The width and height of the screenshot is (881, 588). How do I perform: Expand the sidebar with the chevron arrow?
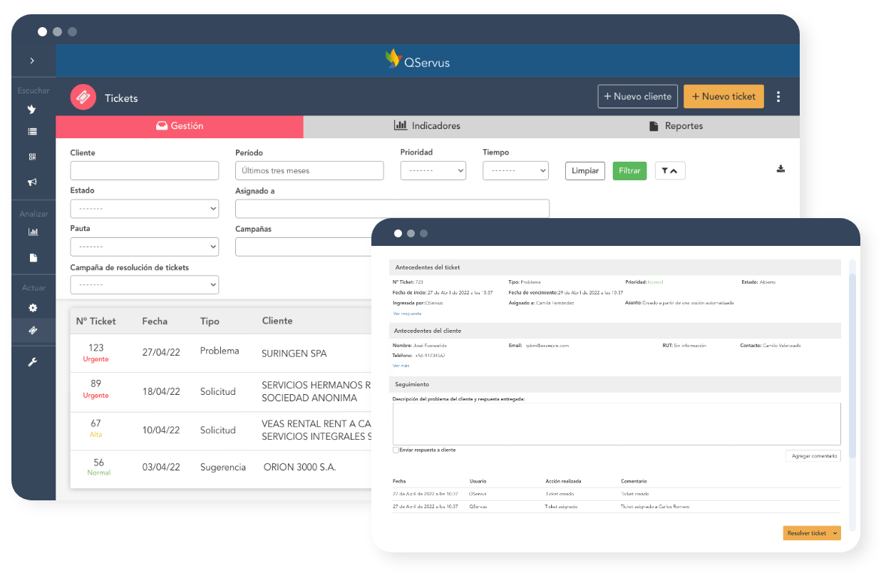pyautogui.click(x=32, y=61)
